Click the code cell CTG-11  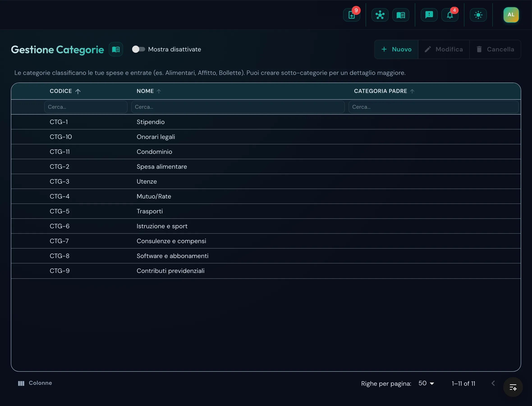60,152
